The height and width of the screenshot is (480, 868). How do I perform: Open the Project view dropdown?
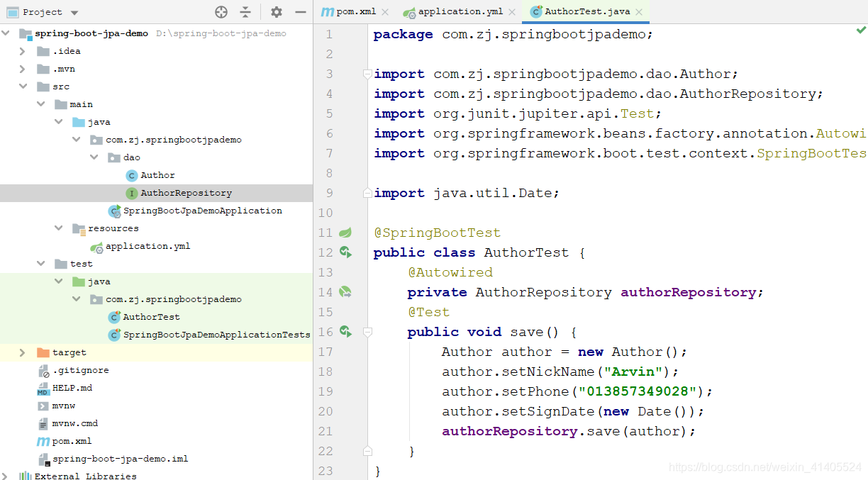tap(75, 13)
